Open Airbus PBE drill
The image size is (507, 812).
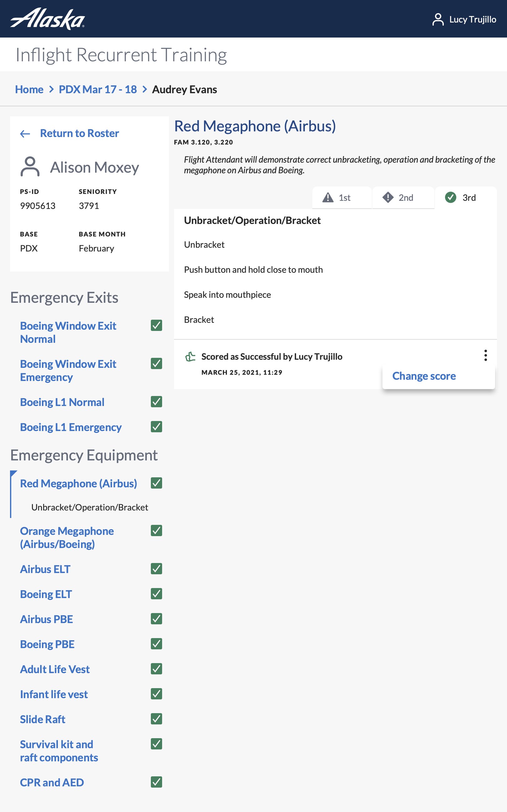click(x=47, y=619)
